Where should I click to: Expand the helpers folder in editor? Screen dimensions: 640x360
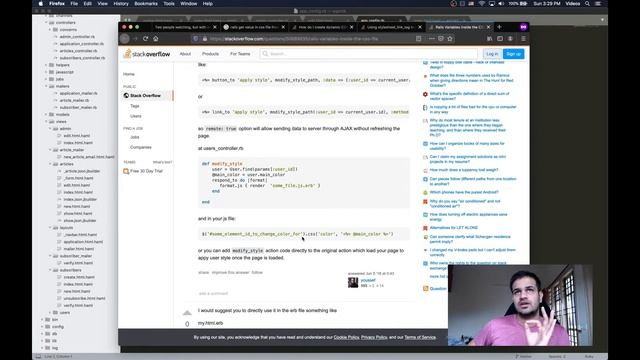pos(46,65)
